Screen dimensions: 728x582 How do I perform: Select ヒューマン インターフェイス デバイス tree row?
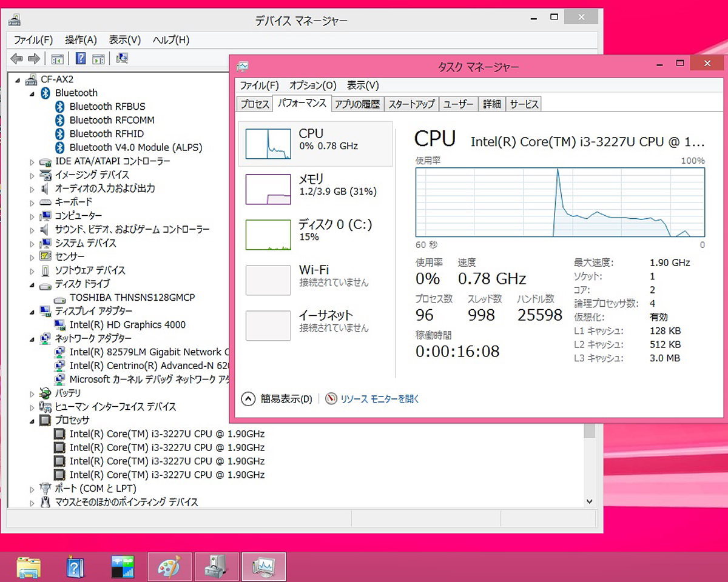115,407
